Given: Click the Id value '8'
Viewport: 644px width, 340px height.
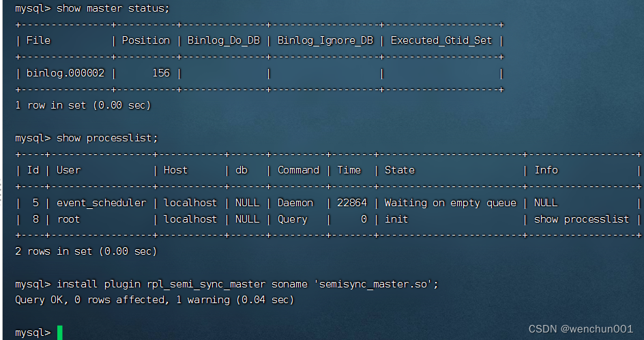Looking at the screenshot, I should (35, 219).
